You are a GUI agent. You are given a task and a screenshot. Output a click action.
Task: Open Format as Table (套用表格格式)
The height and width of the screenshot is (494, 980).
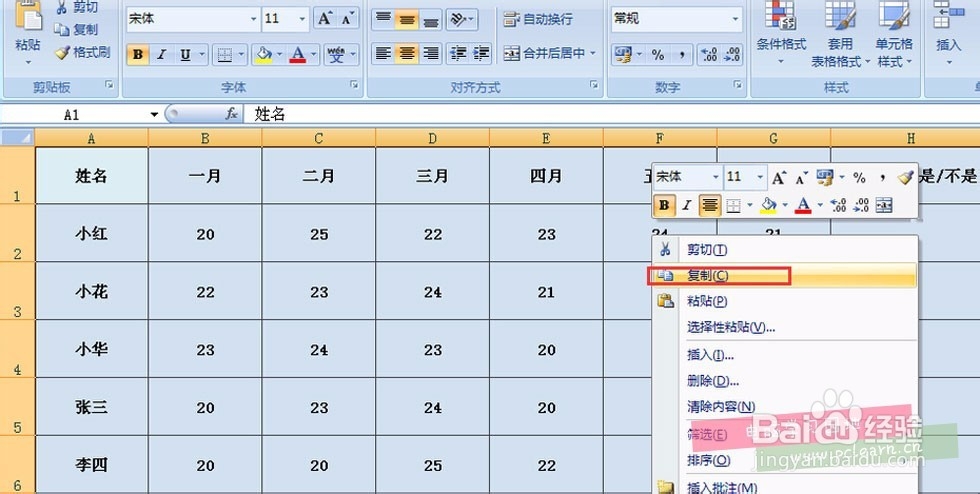coord(840,33)
